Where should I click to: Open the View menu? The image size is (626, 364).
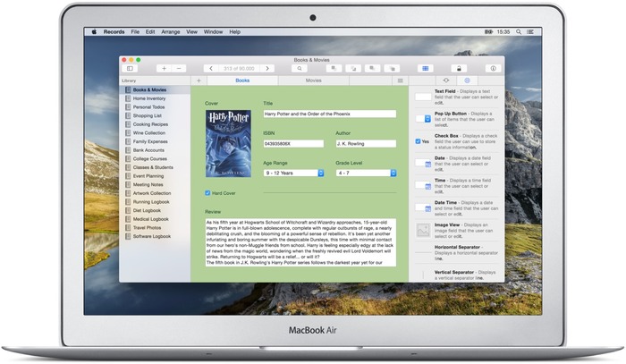192,32
